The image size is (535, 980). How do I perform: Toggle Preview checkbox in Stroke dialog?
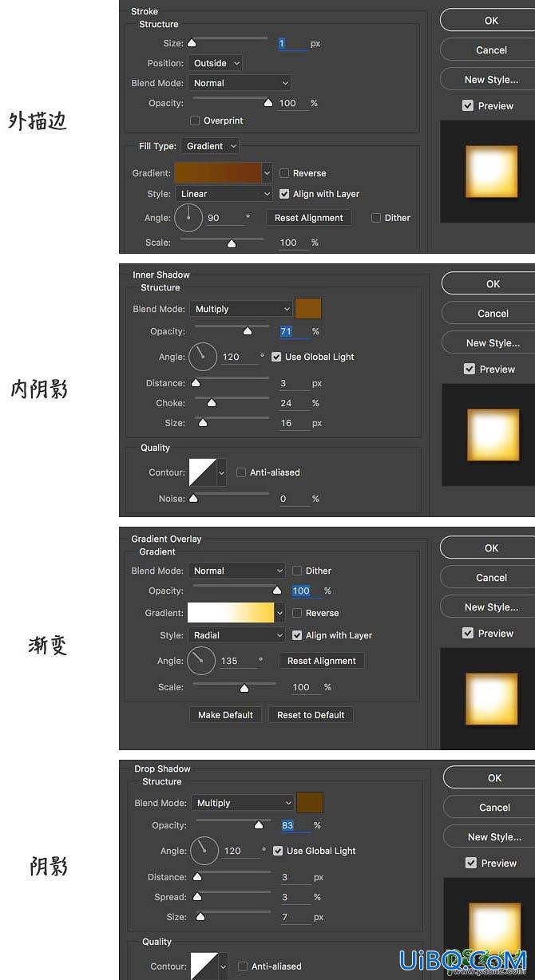[468, 105]
